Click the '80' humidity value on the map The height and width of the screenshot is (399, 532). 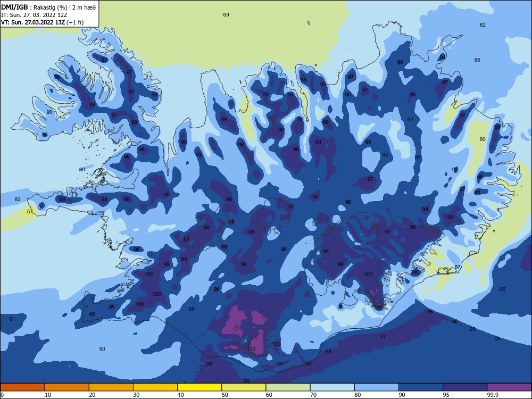(82, 169)
